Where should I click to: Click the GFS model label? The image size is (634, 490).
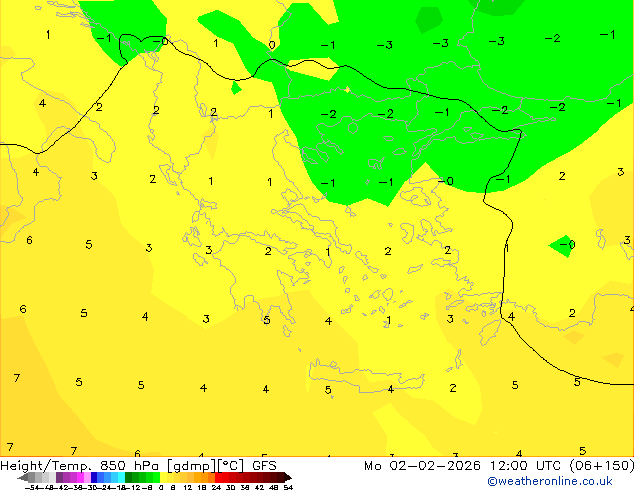tap(264, 466)
